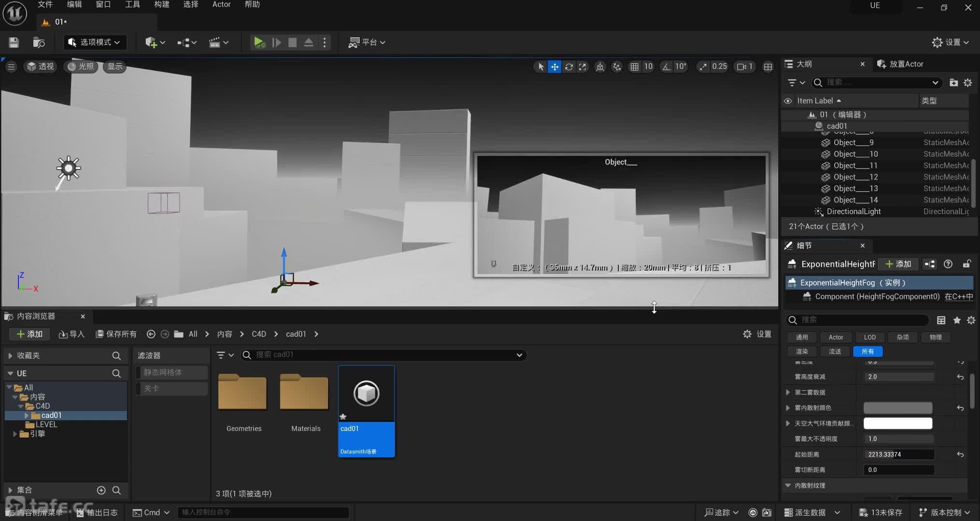
Task: Open the 工具 menu
Action: 132,4
